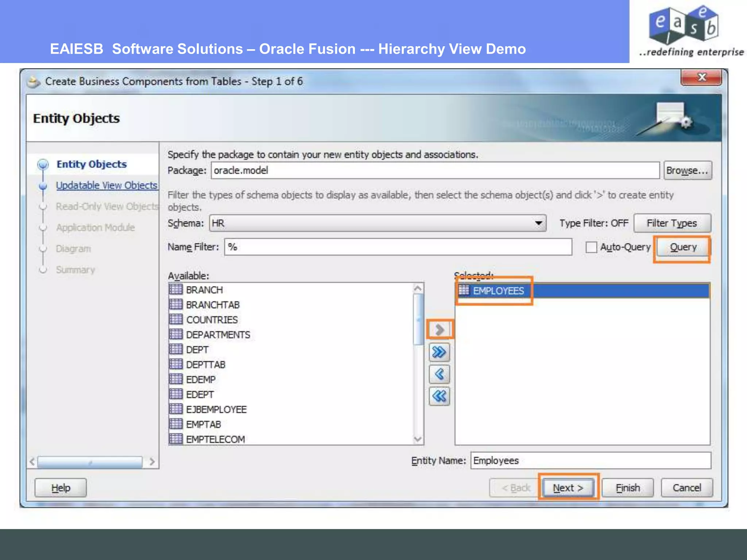The height and width of the screenshot is (560, 747).
Task: Select the COUNTRIES table icon
Action: (176, 319)
